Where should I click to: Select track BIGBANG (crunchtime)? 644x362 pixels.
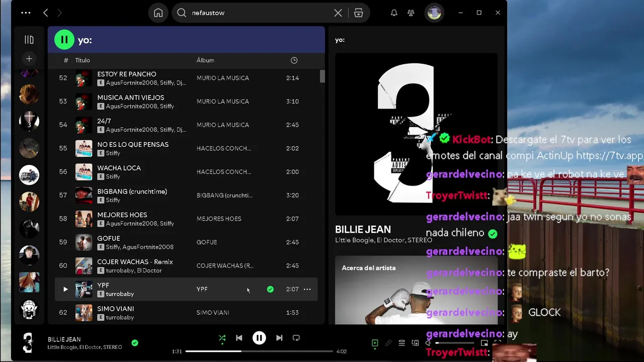point(132,192)
